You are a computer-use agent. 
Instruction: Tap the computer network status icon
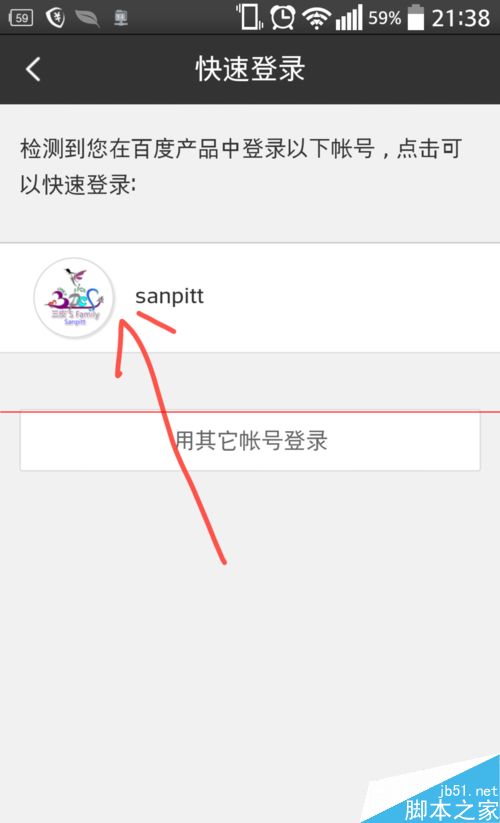point(121,18)
